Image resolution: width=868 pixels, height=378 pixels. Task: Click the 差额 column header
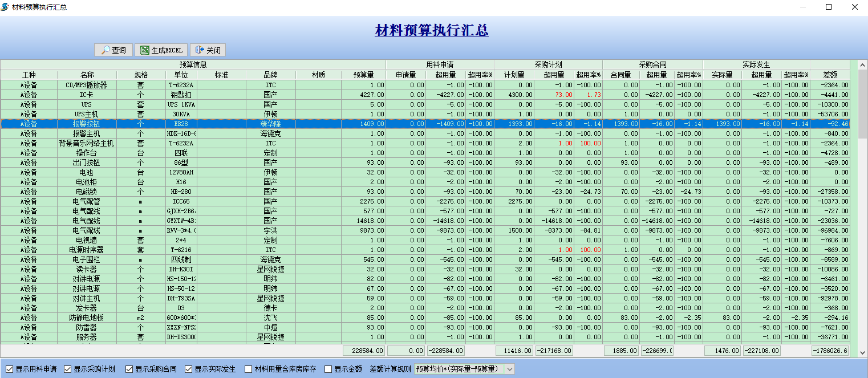point(830,75)
